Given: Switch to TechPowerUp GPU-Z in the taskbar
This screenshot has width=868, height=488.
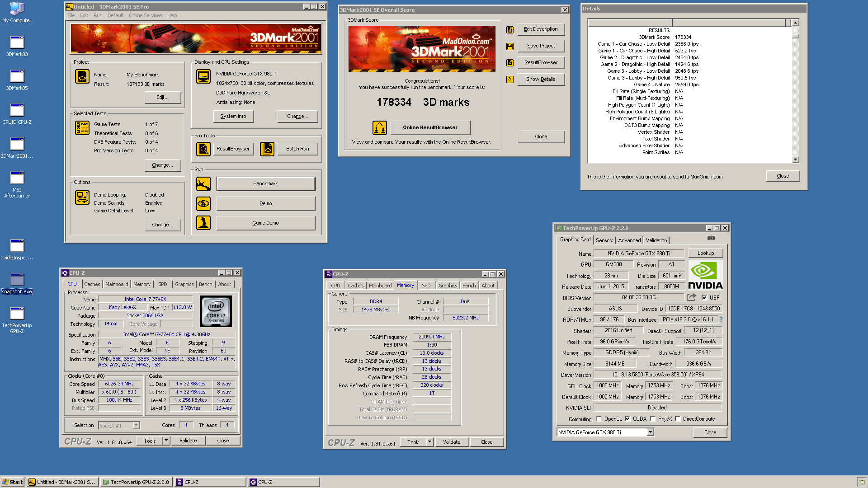Looking at the screenshot, I should pyautogui.click(x=137, y=482).
